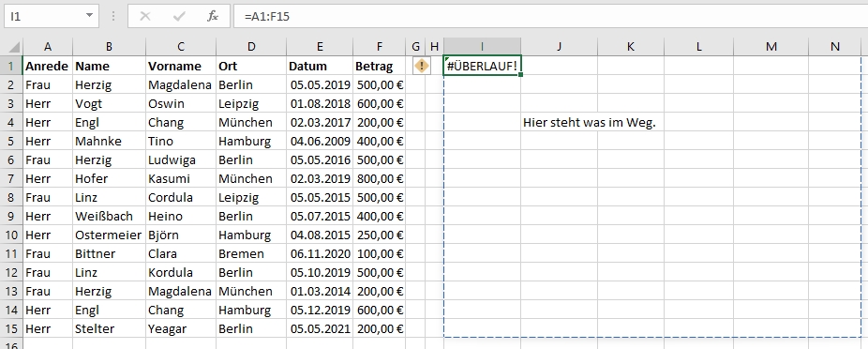Click the cell with name 'Mahnke'

point(109,142)
